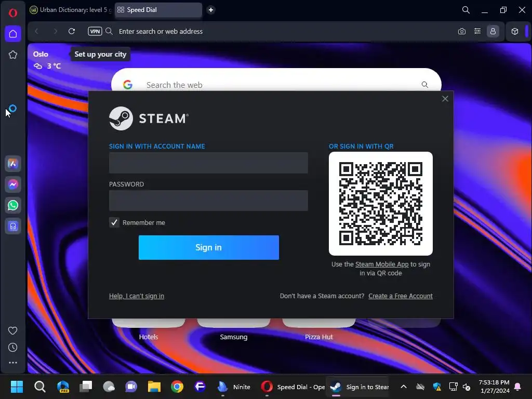Click the Google search magnifier button
This screenshot has height=399, width=532.
coord(425,85)
